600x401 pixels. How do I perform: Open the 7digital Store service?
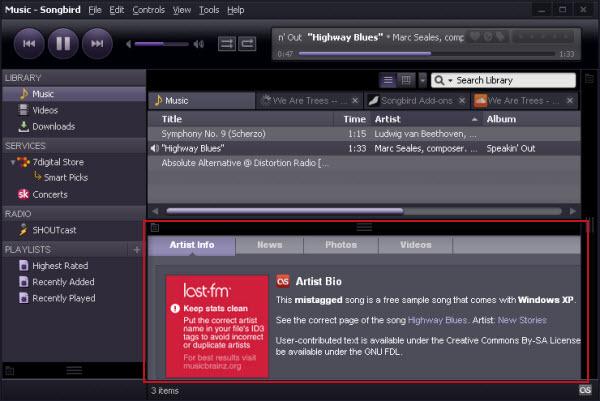click(x=58, y=162)
